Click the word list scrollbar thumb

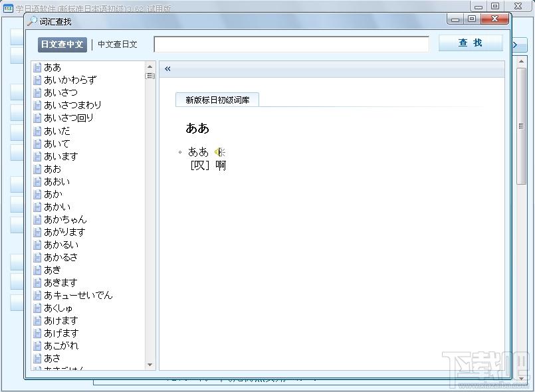[150, 76]
